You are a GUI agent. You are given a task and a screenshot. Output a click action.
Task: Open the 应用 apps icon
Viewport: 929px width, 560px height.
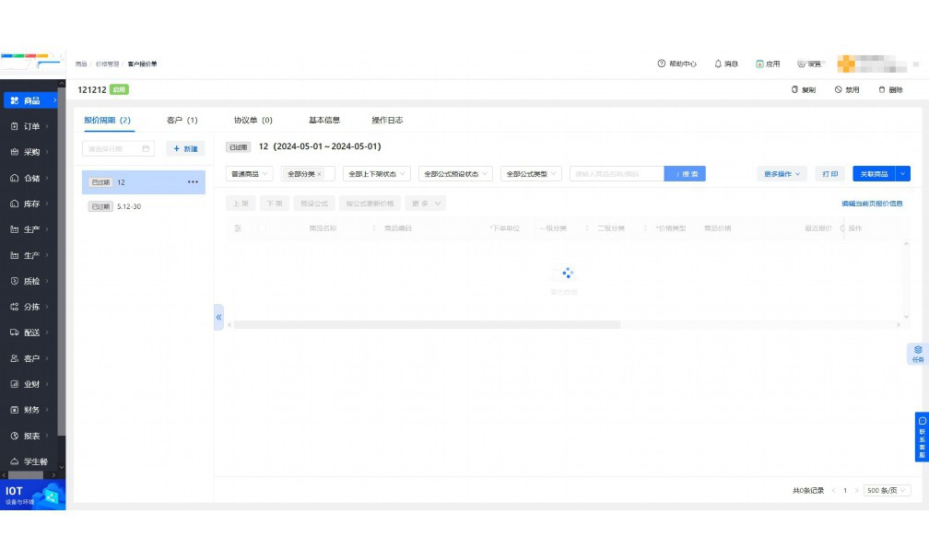(765, 64)
